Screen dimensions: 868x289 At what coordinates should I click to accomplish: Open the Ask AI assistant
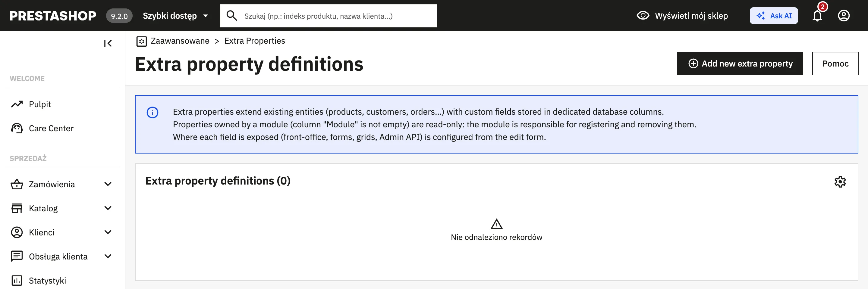click(774, 15)
